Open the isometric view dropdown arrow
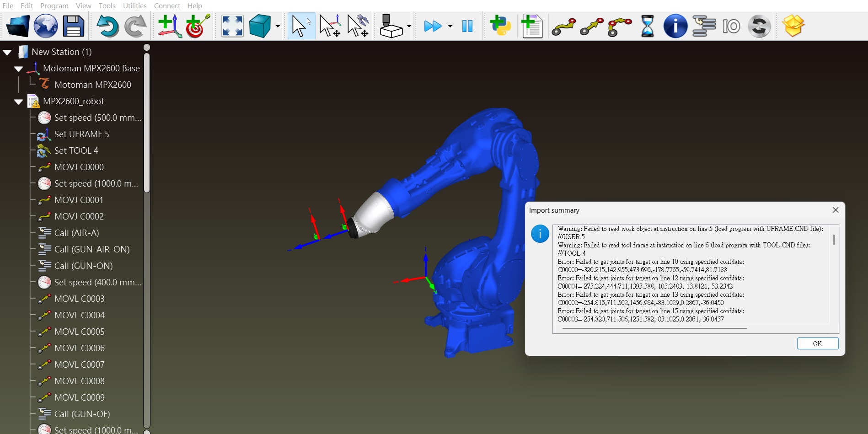The height and width of the screenshot is (434, 868). tap(278, 26)
